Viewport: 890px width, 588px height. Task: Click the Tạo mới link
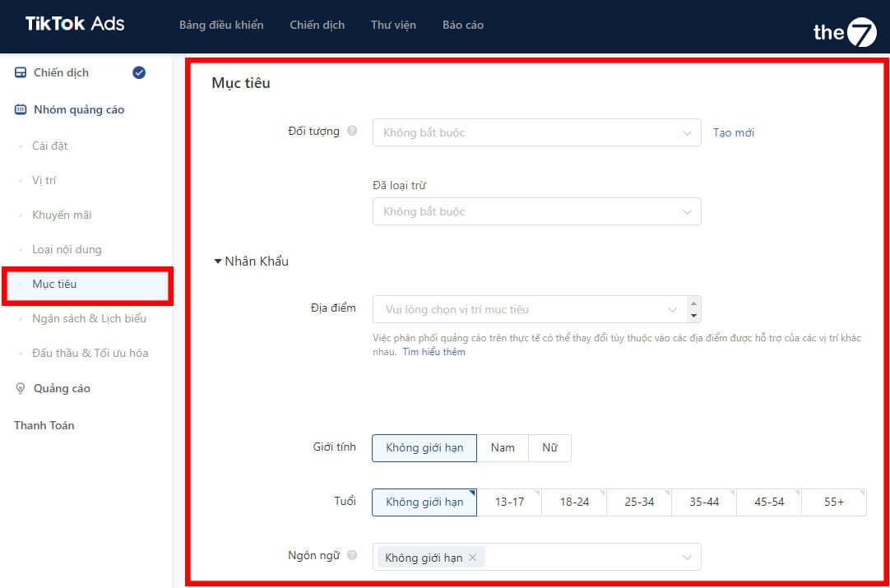[x=733, y=132]
